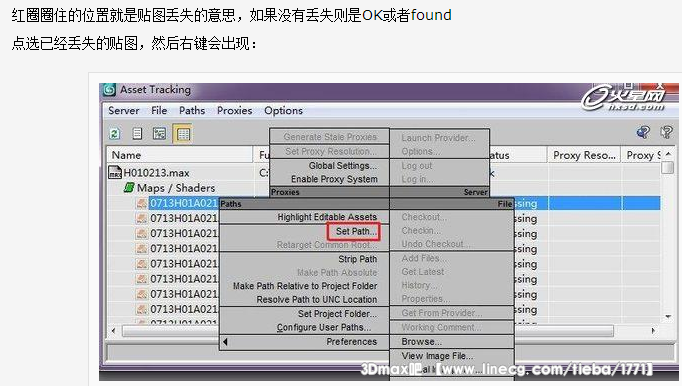
Task: Click the Properties... entry
Action: coord(425,299)
